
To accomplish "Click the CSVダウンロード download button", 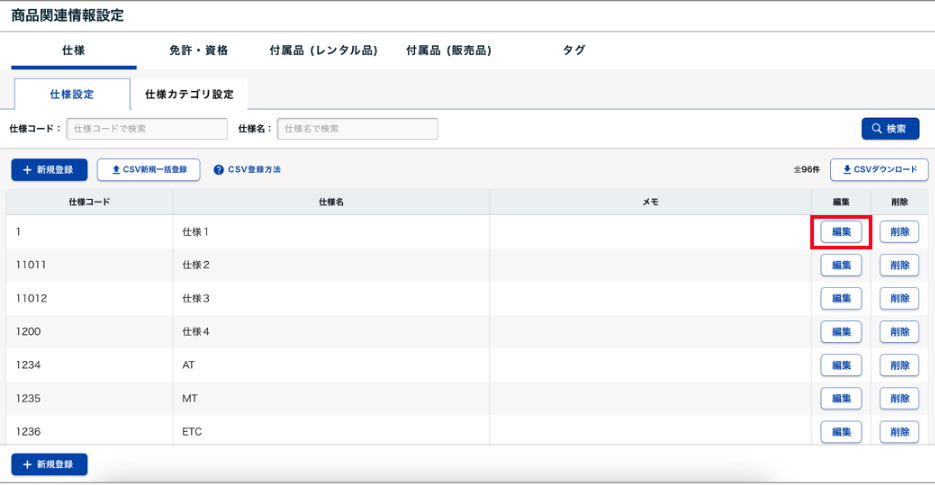I will click(x=879, y=170).
